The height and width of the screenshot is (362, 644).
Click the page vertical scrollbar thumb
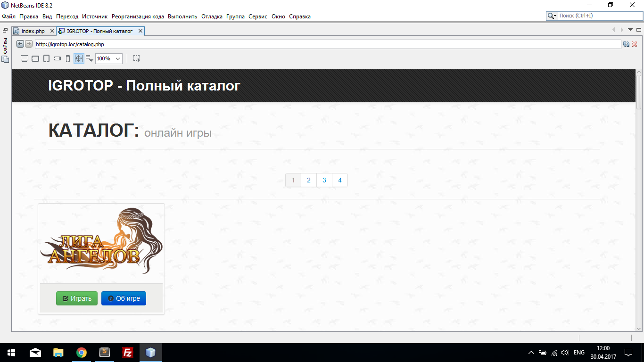tap(639, 92)
